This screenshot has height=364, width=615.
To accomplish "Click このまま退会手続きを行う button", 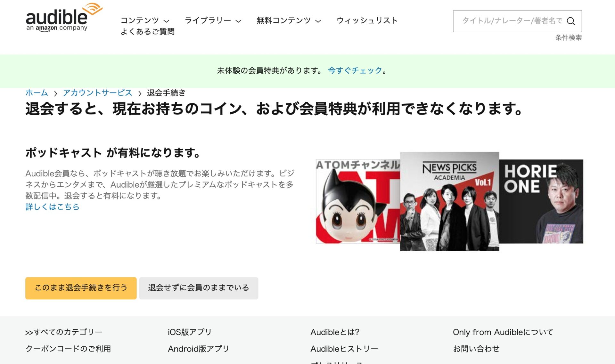I will point(81,288).
